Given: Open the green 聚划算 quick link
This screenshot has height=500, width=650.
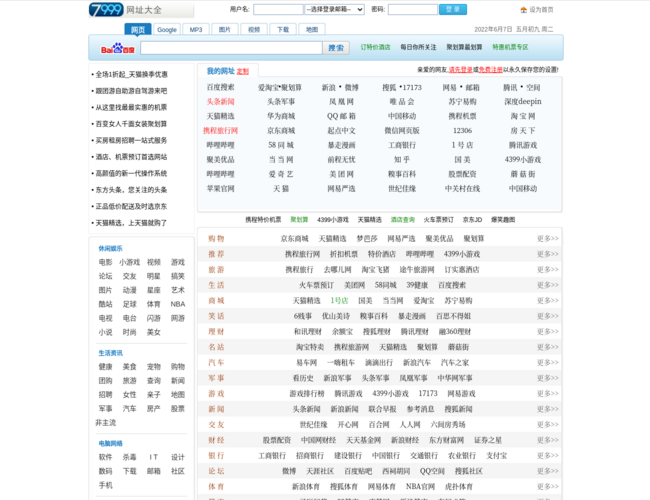Looking at the screenshot, I should click(x=299, y=220).
